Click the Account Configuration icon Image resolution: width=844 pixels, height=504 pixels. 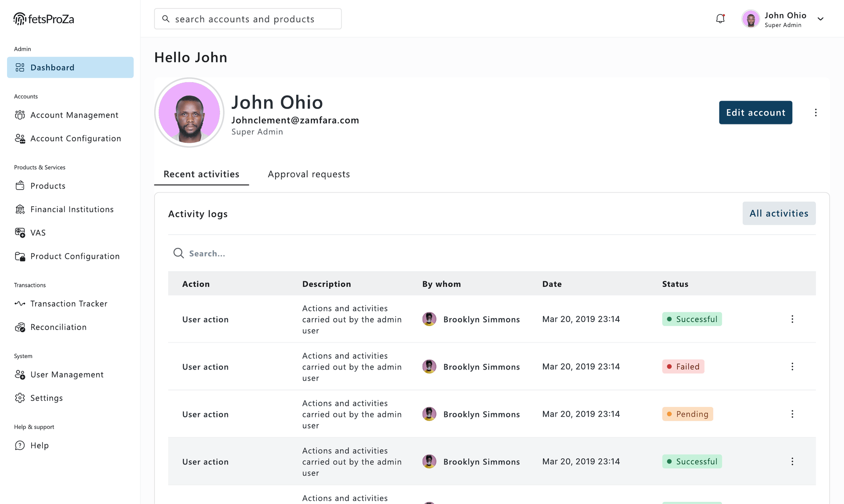tap(20, 138)
